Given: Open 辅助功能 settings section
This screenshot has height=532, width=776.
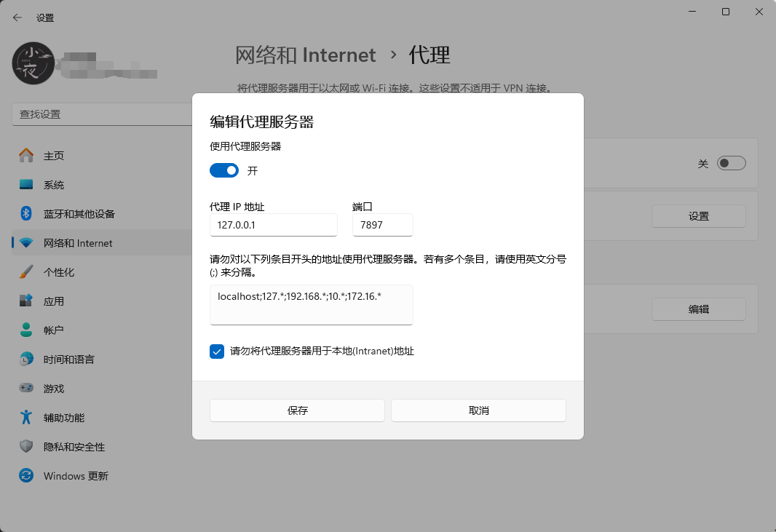Looking at the screenshot, I should (x=64, y=418).
